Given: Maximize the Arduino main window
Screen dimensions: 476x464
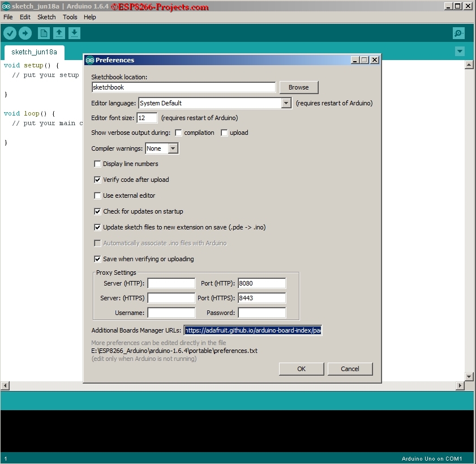Looking at the screenshot, I should coord(458,6).
